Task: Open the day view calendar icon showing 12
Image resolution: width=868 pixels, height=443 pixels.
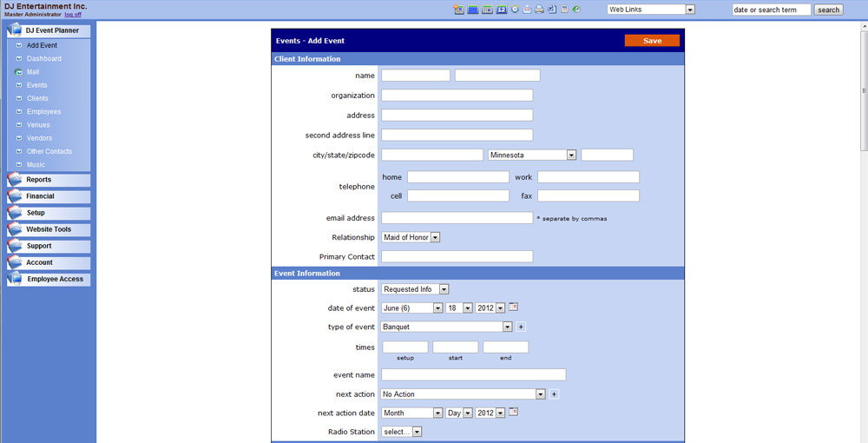Action: coord(502,10)
